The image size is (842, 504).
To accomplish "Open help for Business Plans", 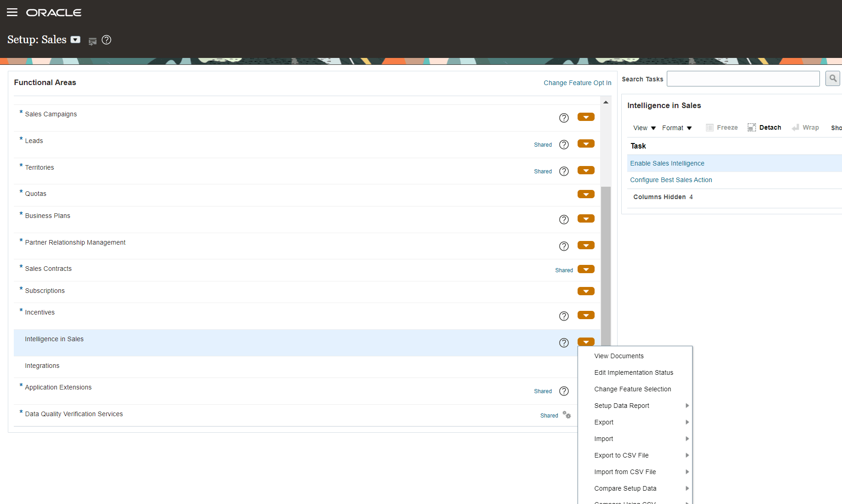I will coord(564,220).
